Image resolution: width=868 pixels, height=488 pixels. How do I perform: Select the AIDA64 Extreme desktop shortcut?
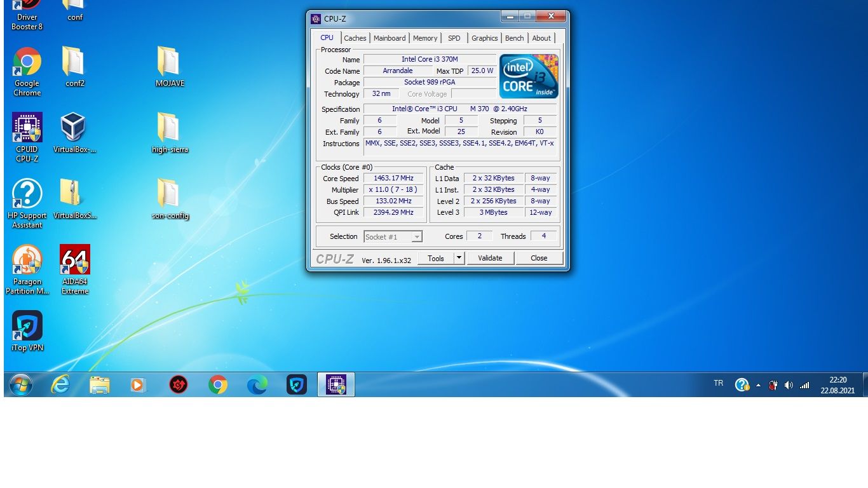coord(74,270)
